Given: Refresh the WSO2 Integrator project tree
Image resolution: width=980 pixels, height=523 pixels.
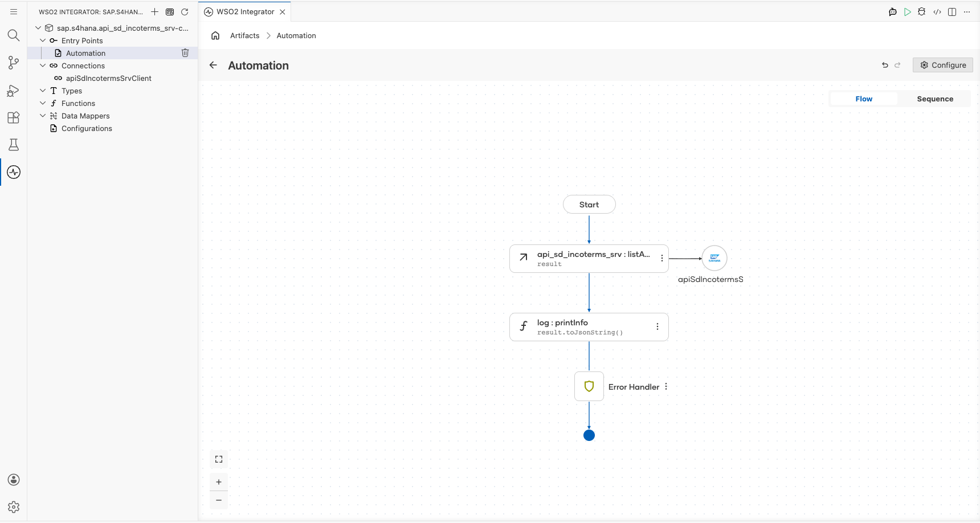Looking at the screenshot, I should (x=185, y=11).
